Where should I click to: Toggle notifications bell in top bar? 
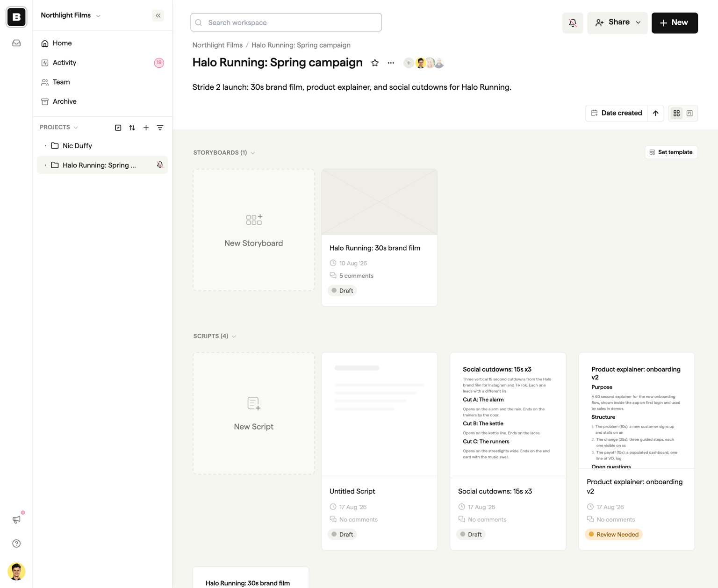coord(573,22)
